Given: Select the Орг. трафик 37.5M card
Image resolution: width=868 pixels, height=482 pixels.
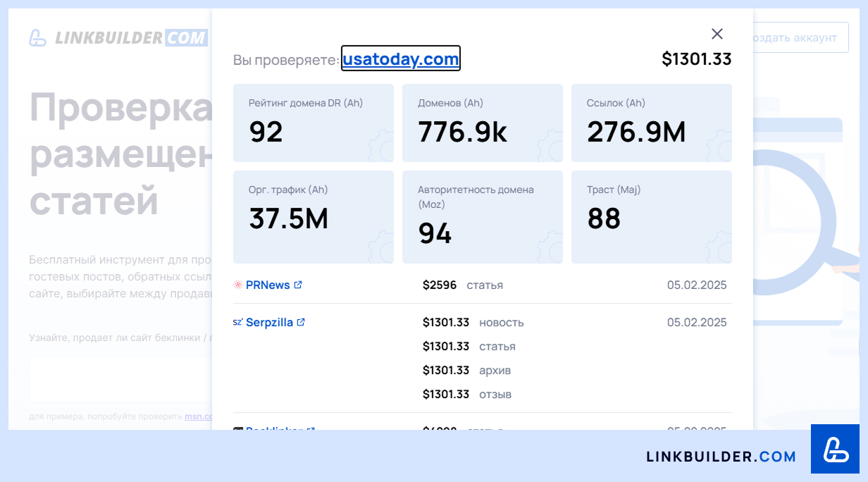Looking at the screenshot, I should pos(314,217).
